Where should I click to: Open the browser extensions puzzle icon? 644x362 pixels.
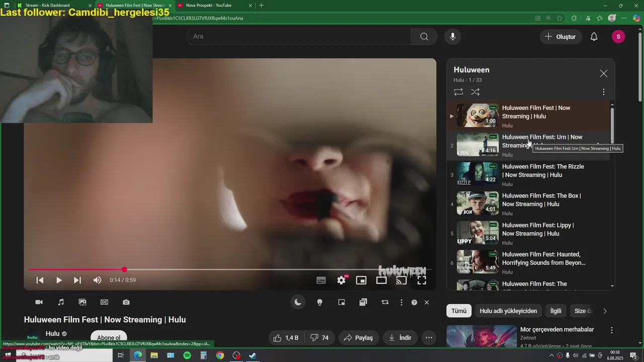point(574,18)
